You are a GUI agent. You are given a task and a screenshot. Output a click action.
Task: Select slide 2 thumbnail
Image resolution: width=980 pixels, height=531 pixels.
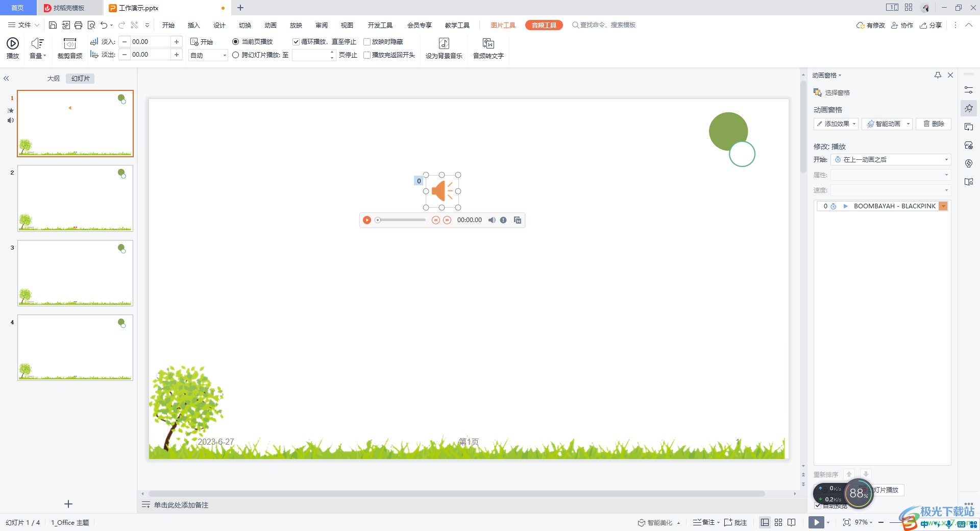[76, 198]
